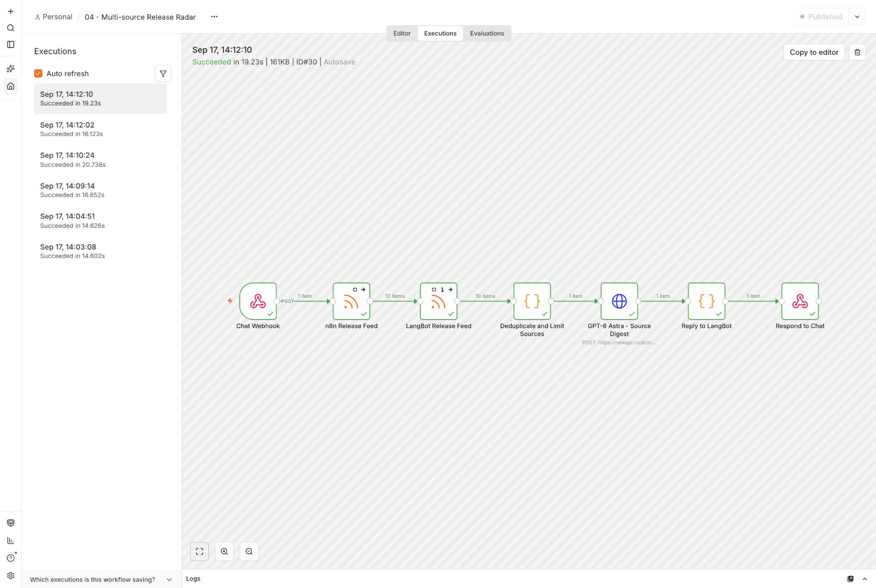Go to Home via house icon

click(x=10, y=86)
